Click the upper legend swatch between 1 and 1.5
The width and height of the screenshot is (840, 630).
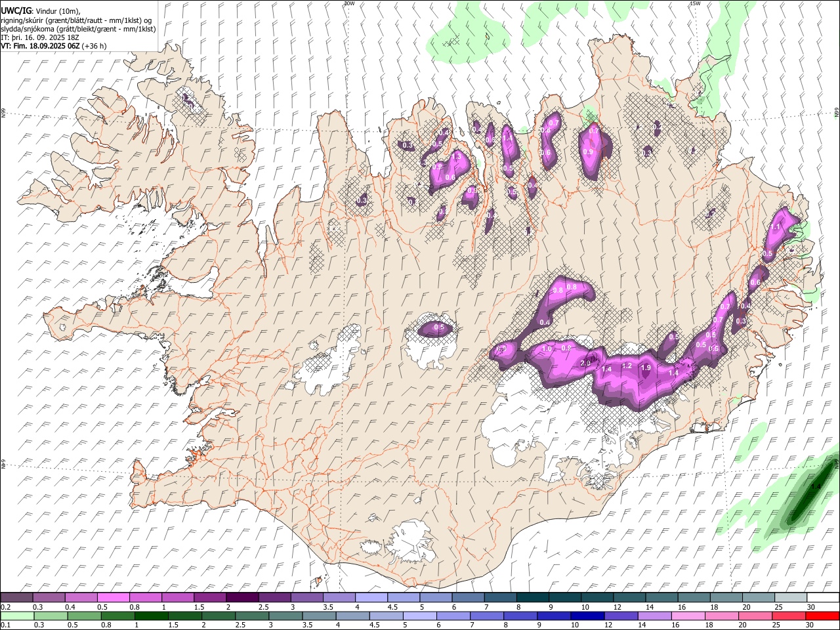(x=178, y=598)
